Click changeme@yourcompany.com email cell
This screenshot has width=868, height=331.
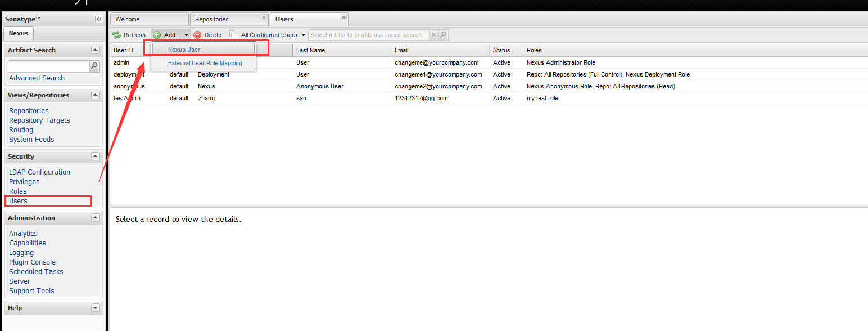(x=437, y=62)
